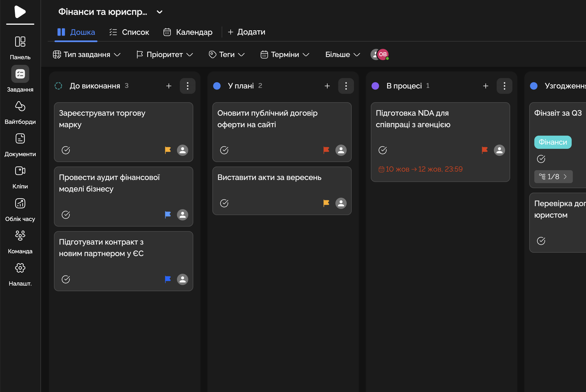The height and width of the screenshot is (392, 586).
Task: Click Додати to add a view
Action: click(x=246, y=32)
